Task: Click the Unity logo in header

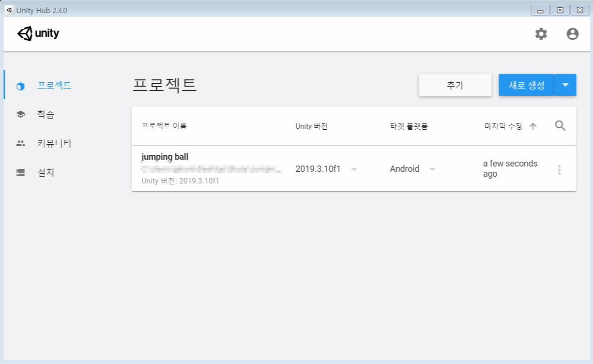Action: click(38, 33)
